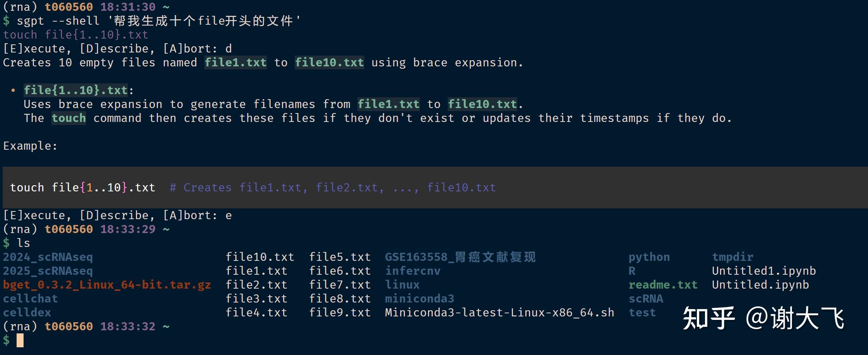Click the gray example code block
This screenshot has width=868, height=355.
(x=435, y=188)
